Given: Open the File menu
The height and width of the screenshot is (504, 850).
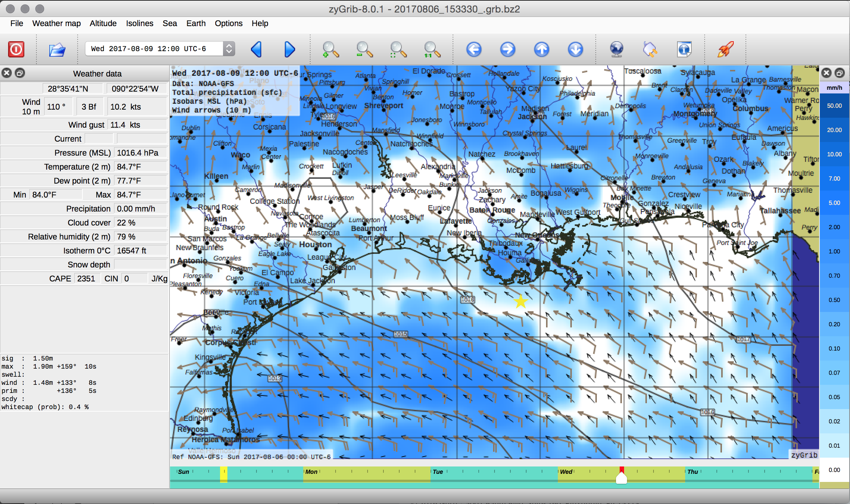Looking at the screenshot, I should 17,23.
